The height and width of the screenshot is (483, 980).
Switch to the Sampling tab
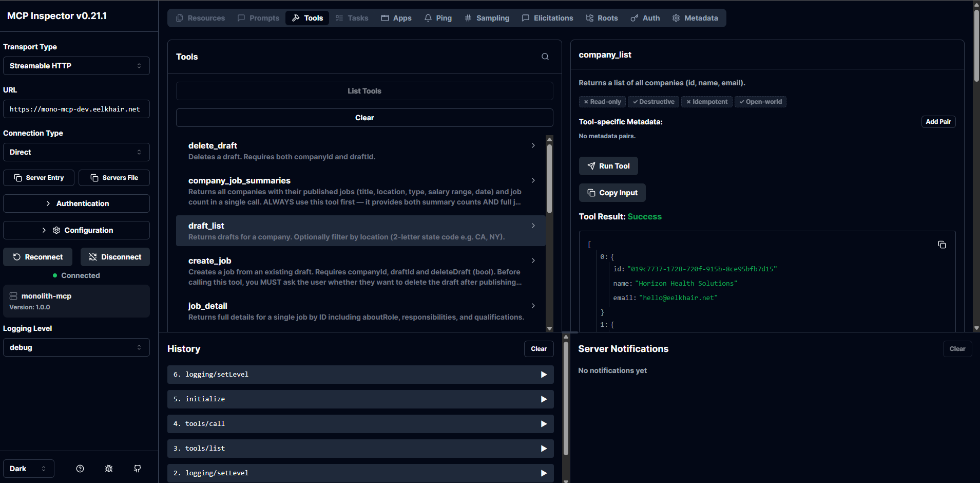coord(487,18)
